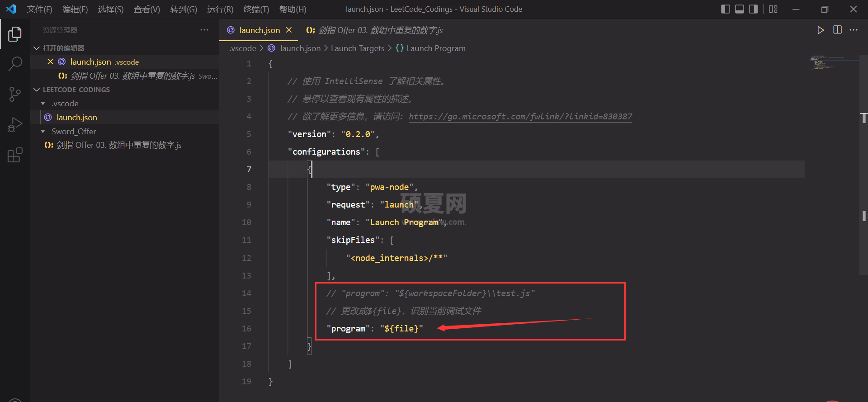The height and width of the screenshot is (402, 868).
Task: Close launch.json in open editors list
Action: click(x=50, y=61)
